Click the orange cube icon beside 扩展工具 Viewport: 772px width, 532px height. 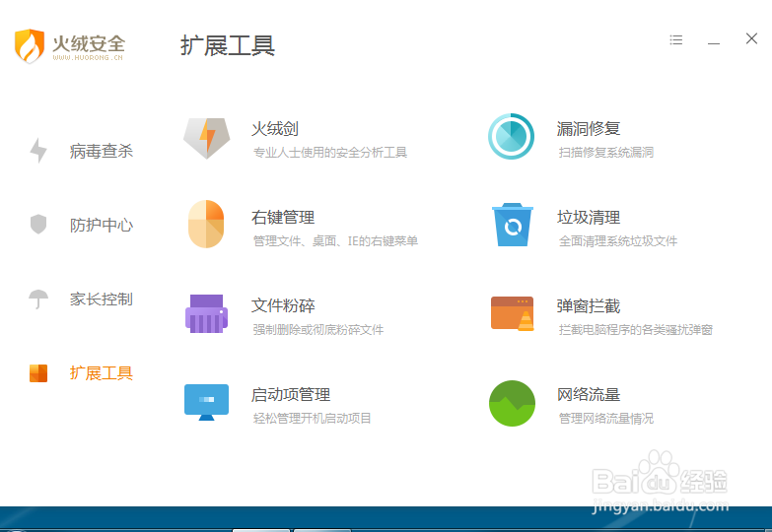click(x=38, y=373)
